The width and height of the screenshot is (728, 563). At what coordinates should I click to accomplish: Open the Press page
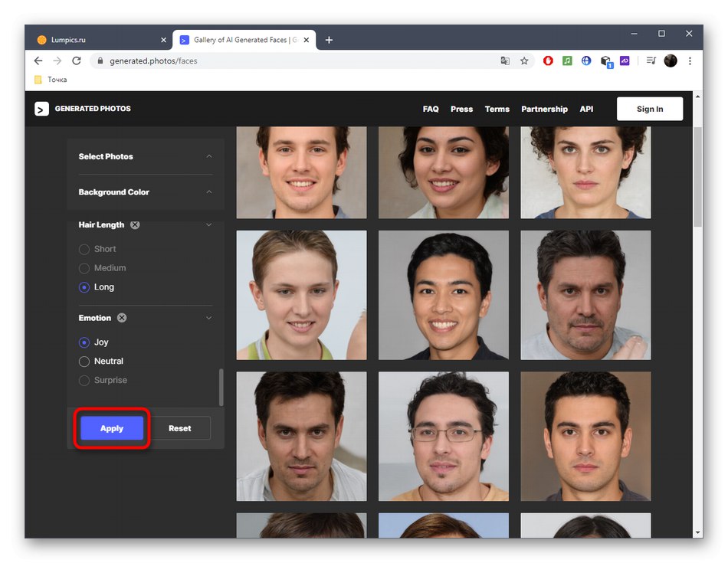click(x=461, y=109)
